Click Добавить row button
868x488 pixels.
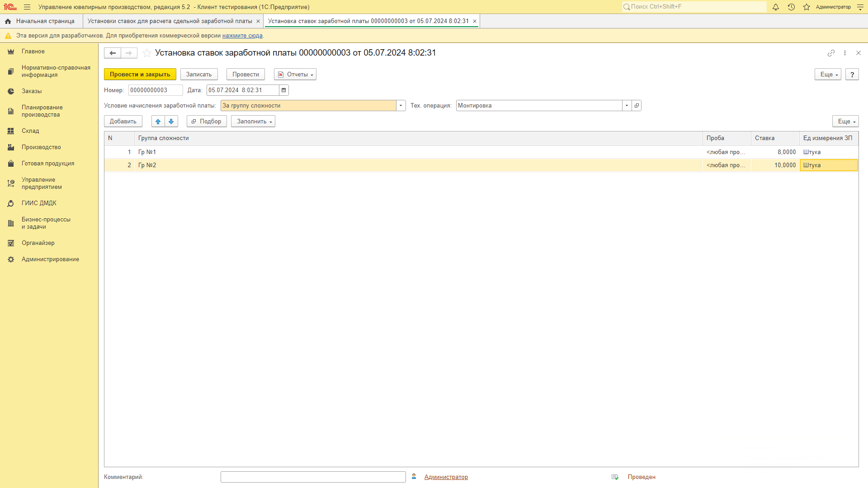(x=123, y=122)
